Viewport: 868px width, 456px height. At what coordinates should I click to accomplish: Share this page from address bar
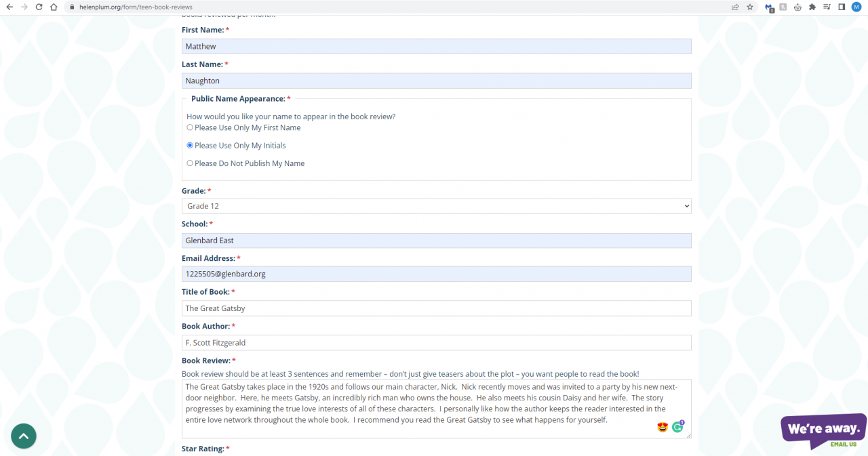click(x=735, y=7)
